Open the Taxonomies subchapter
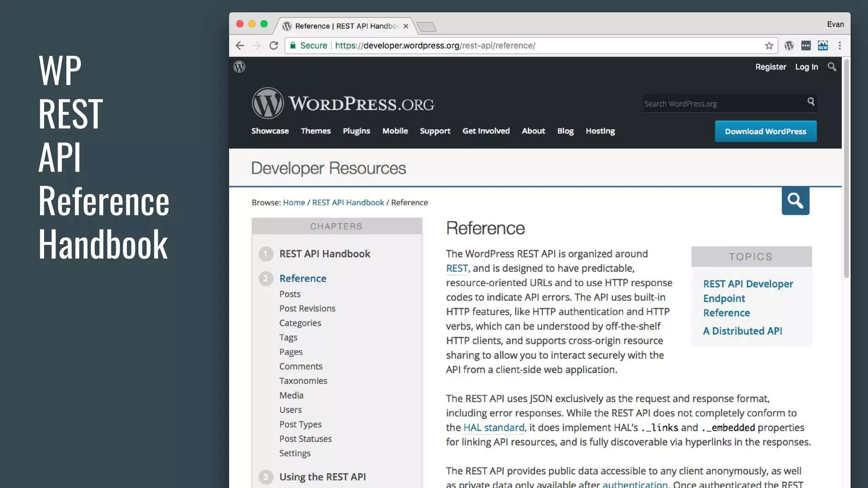The image size is (868, 488). tap(303, 380)
